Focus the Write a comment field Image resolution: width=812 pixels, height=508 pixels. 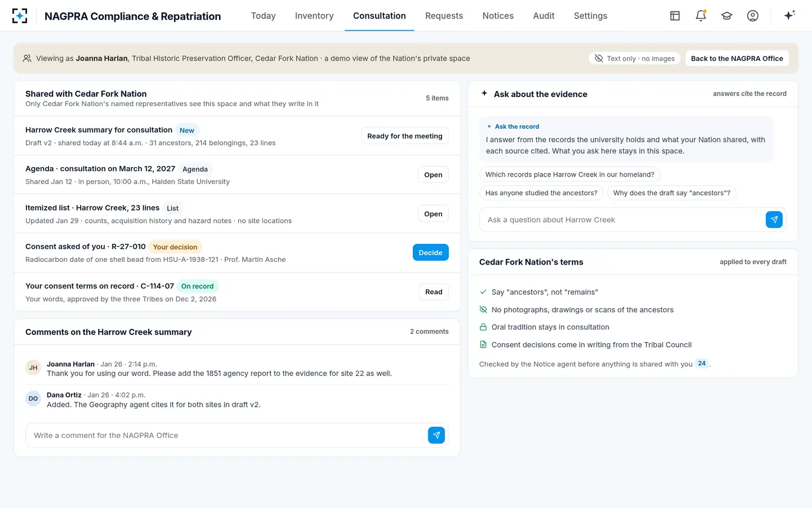click(226, 435)
